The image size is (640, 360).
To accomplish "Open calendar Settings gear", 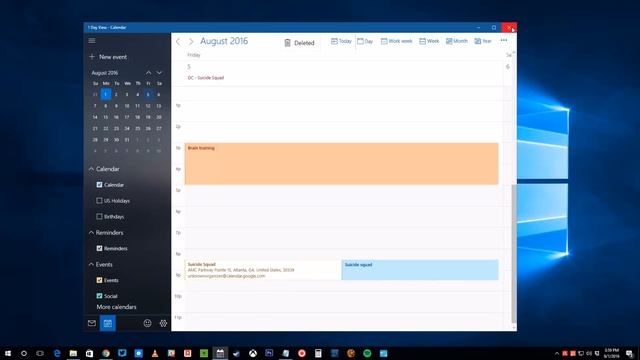I will 163,323.
